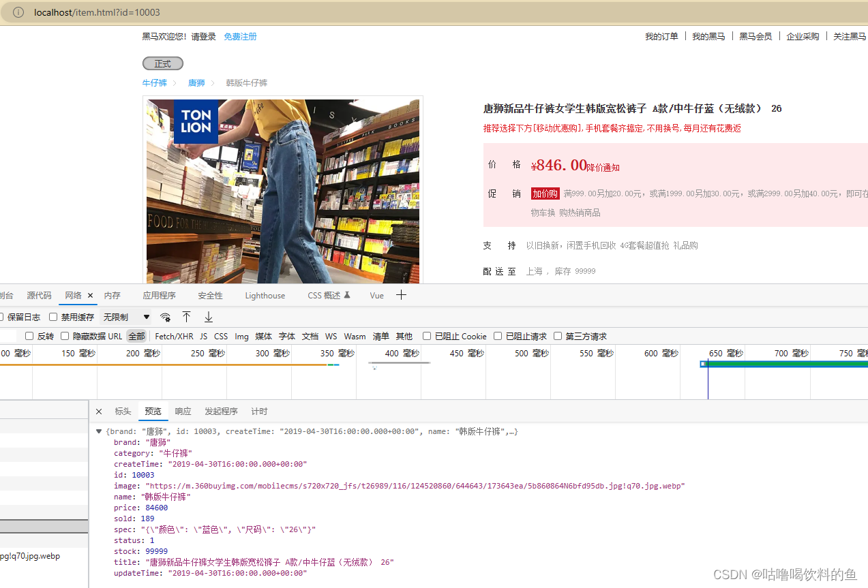Filter requests by 全部
The image size is (868, 588).
[136, 336]
